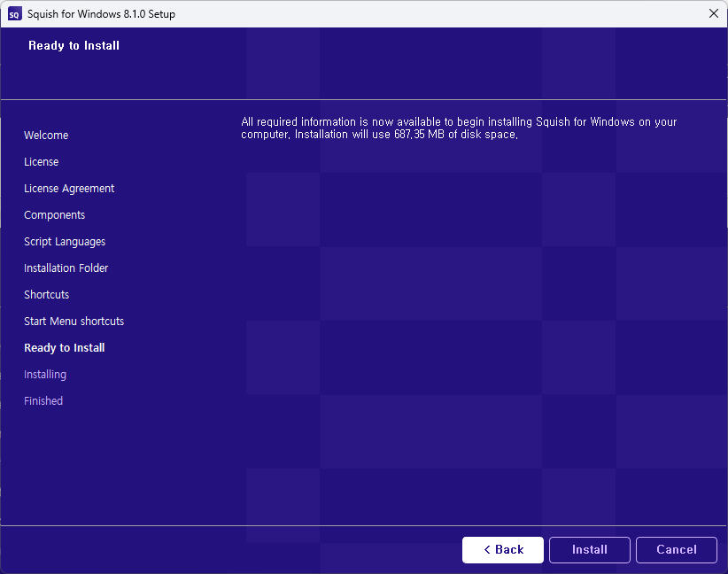Select the Start Menu shortcuts step
The height and width of the screenshot is (574, 728).
point(74,321)
